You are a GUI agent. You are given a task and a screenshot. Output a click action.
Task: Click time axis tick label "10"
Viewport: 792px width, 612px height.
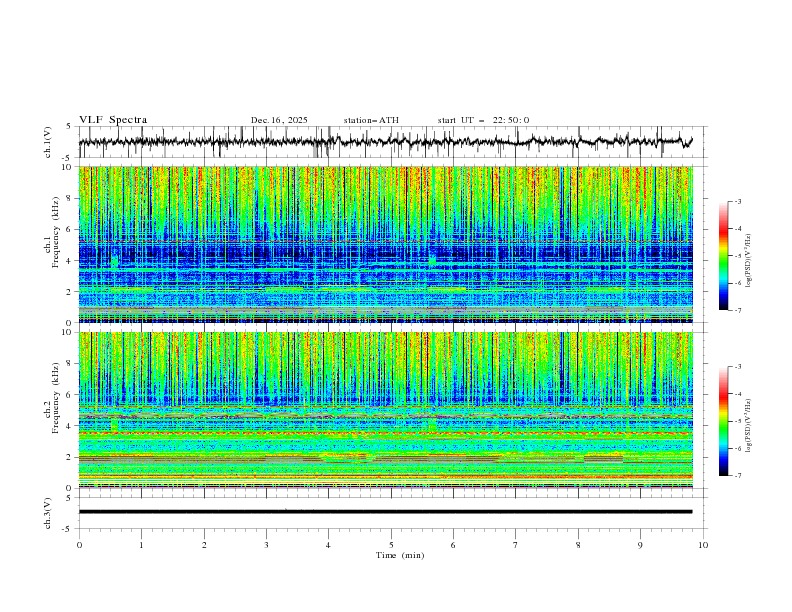click(703, 545)
